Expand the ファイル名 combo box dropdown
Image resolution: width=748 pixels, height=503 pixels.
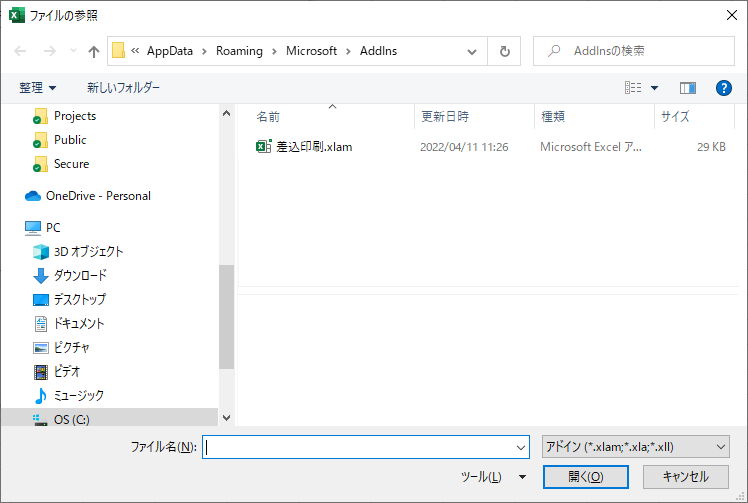(520, 448)
